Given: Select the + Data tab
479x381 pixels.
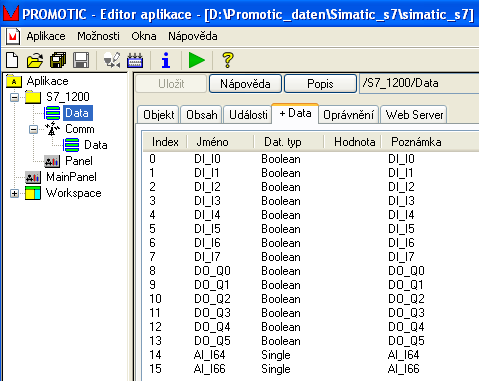Looking at the screenshot, I should coord(295,113).
